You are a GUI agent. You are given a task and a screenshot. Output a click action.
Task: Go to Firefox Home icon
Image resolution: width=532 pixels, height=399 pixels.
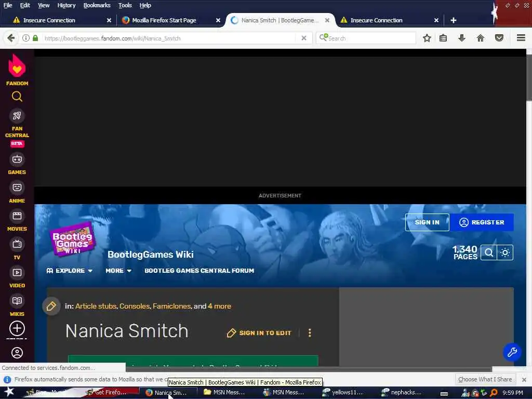(480, 38)
